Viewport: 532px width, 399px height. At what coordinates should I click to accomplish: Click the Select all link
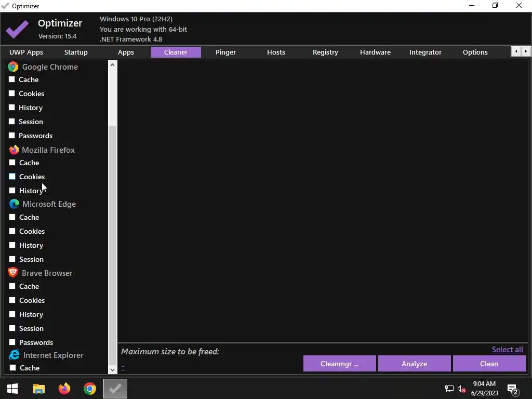507,350
